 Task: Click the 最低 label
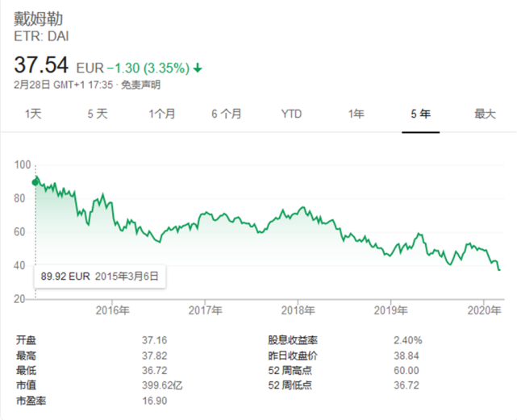26,371
